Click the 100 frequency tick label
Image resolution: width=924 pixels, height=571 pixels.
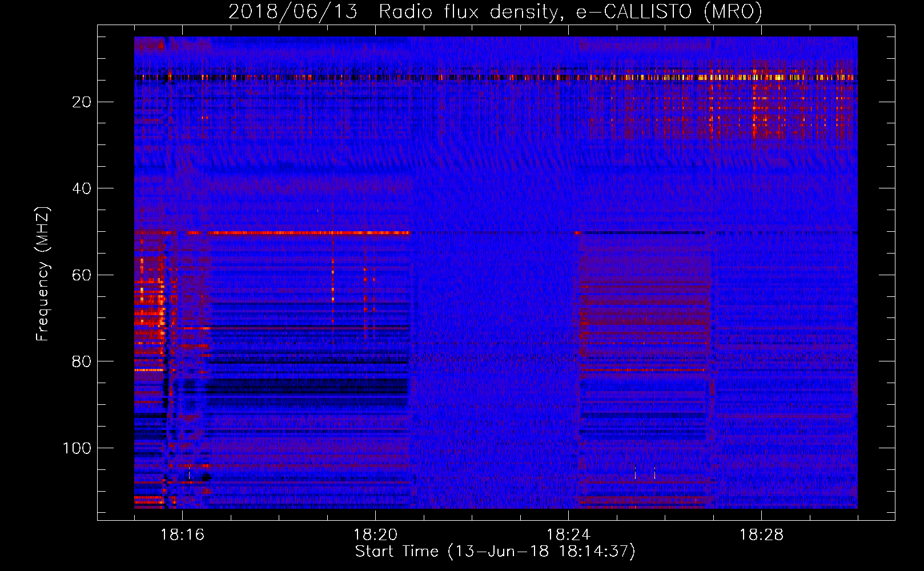pos(77,448)
